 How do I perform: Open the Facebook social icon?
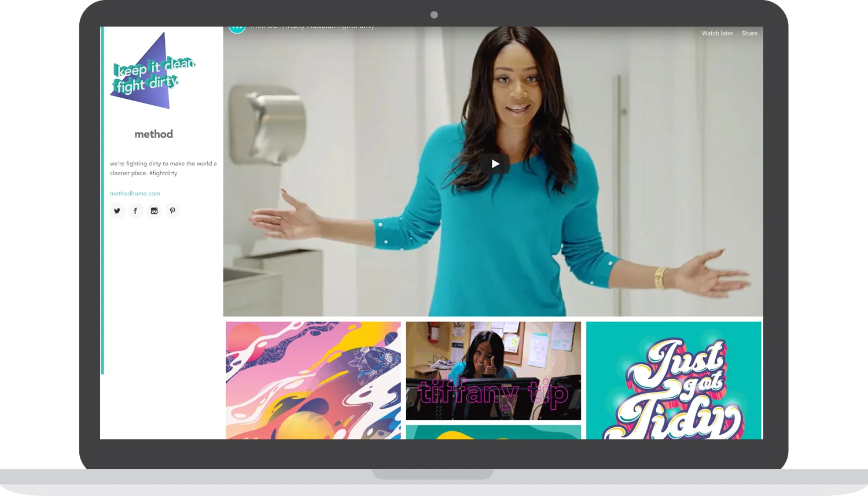135,211
